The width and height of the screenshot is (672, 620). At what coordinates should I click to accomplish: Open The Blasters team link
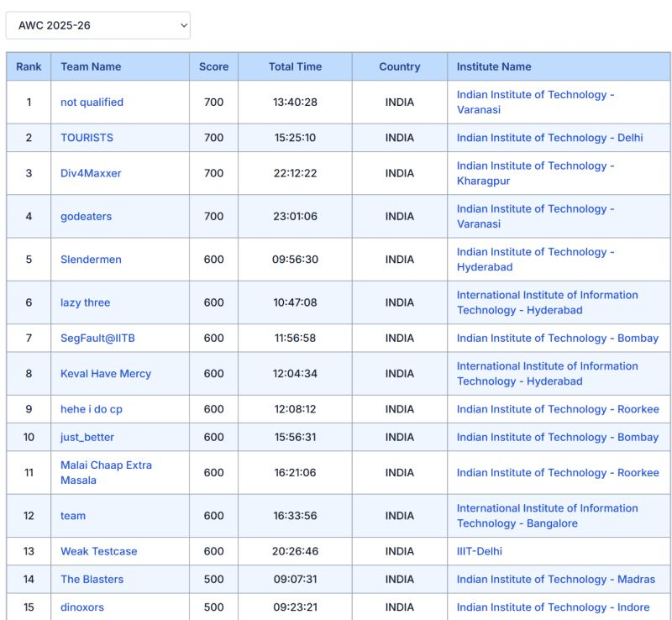[92, 580]
